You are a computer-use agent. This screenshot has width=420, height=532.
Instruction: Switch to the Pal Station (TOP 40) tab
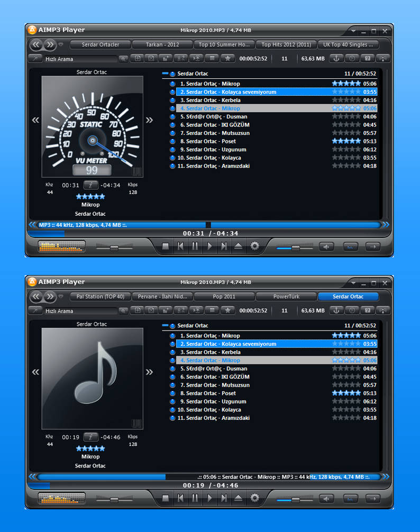(x=101, y=297)
